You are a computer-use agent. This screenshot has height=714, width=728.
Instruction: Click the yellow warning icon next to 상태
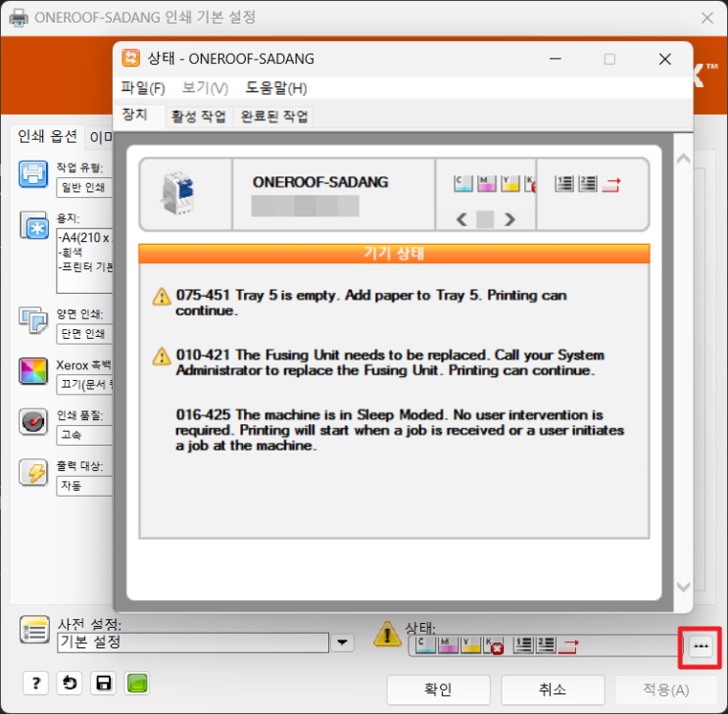click(387, 634)
